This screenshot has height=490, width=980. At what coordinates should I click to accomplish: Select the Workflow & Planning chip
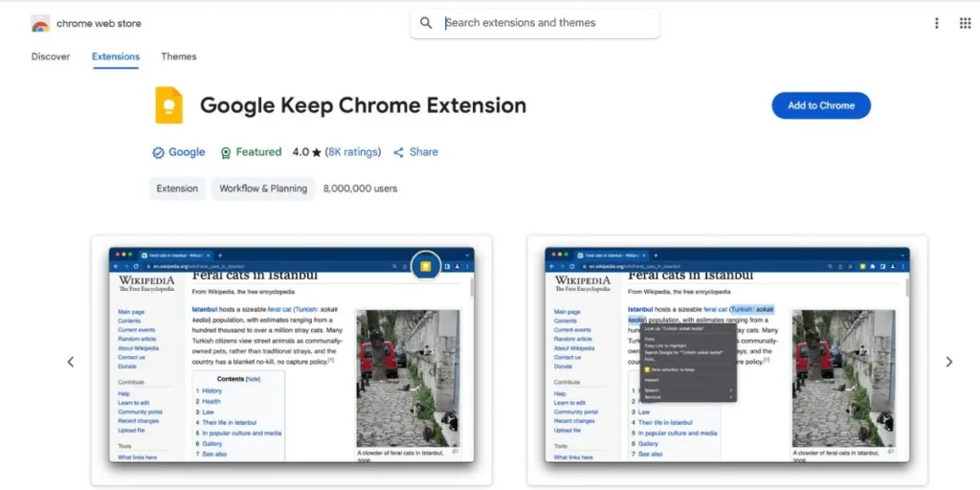point(263,189)
